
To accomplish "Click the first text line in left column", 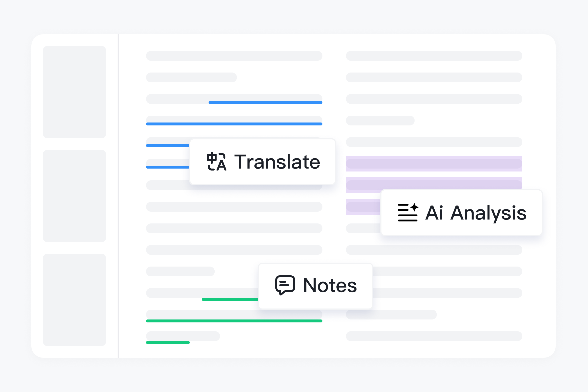I will [234, 56].
